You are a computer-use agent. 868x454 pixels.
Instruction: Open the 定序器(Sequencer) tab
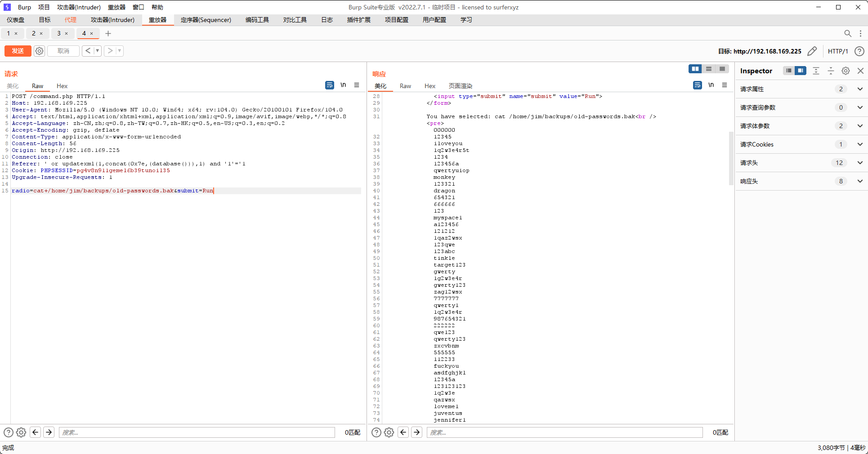(206, 20)
